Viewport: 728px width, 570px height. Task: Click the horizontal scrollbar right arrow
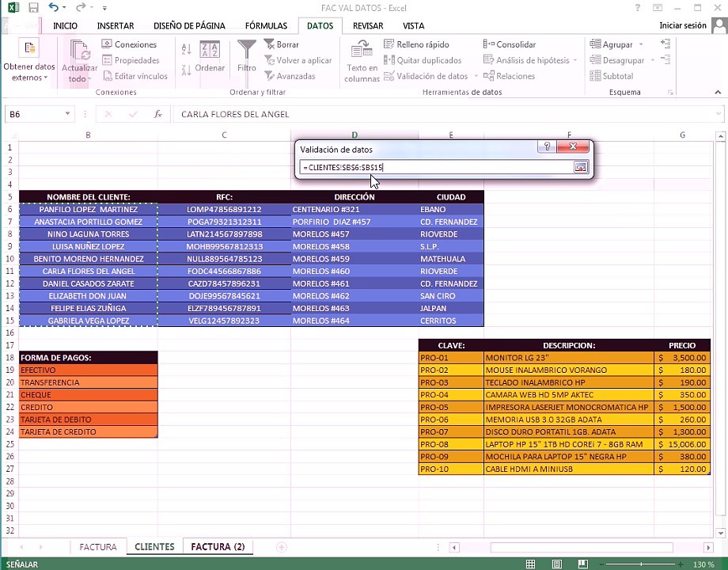point(708,547)
